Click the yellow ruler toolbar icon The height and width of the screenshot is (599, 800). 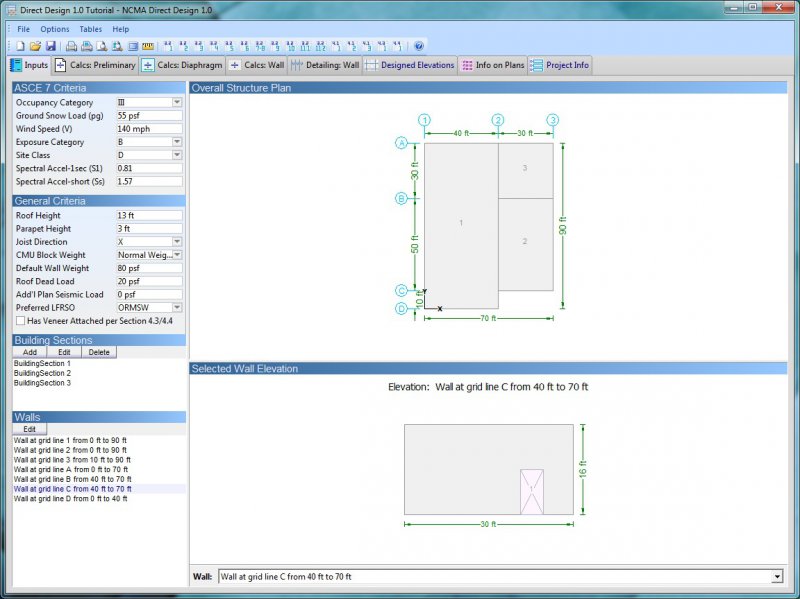coord(148,46)
